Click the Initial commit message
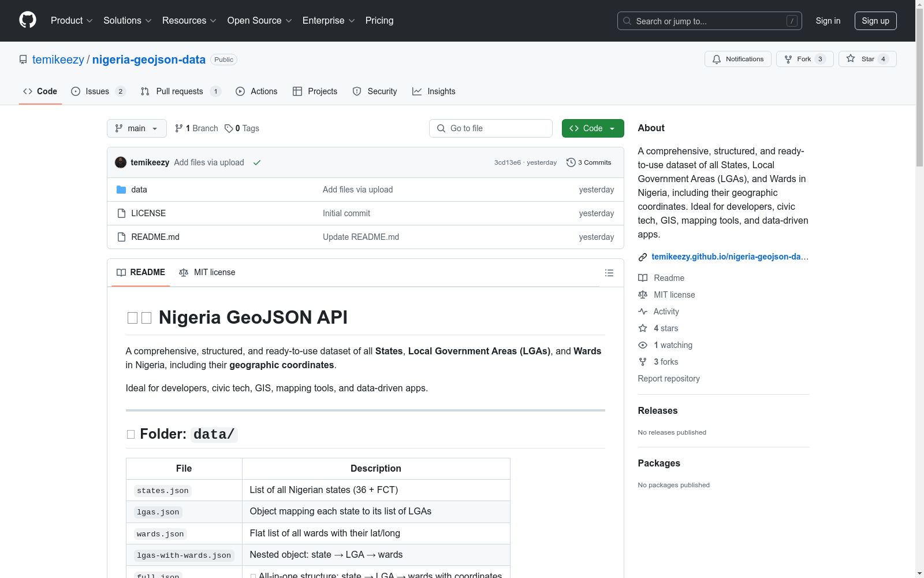This screenshot has width=924, height=578. click(x=346, y=213)
